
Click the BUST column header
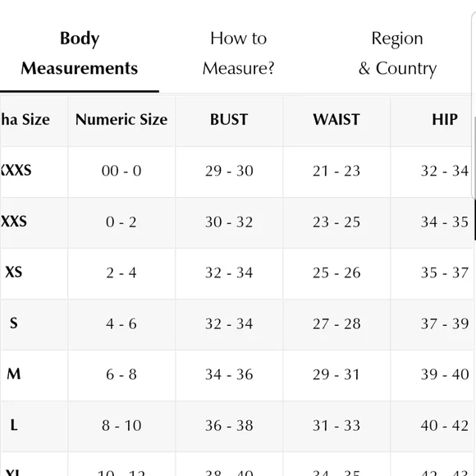[x=229, y=119]
